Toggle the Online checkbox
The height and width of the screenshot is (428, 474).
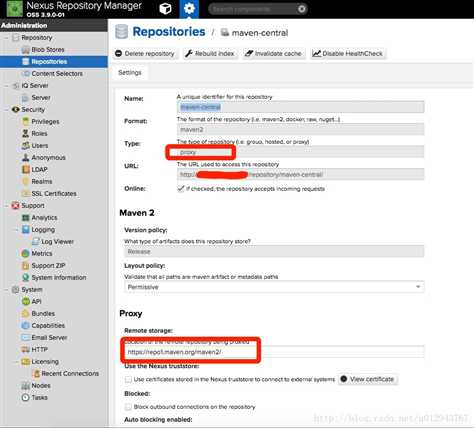pyautogui.click(x=181, y=189)
